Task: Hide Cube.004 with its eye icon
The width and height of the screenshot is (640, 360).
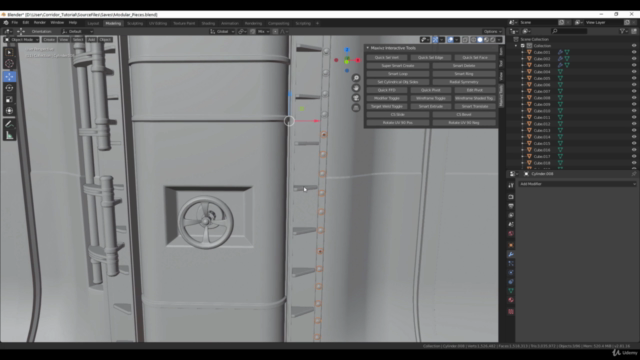Action: click(634, 72)
